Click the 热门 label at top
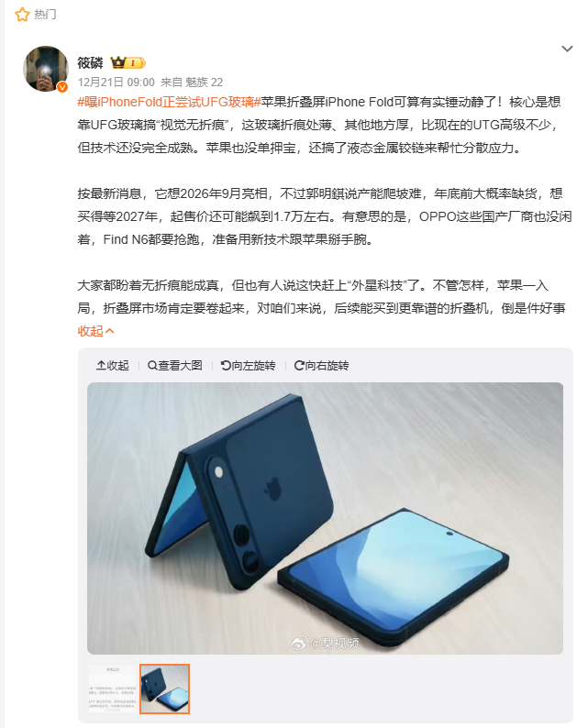 click(45, 15)
